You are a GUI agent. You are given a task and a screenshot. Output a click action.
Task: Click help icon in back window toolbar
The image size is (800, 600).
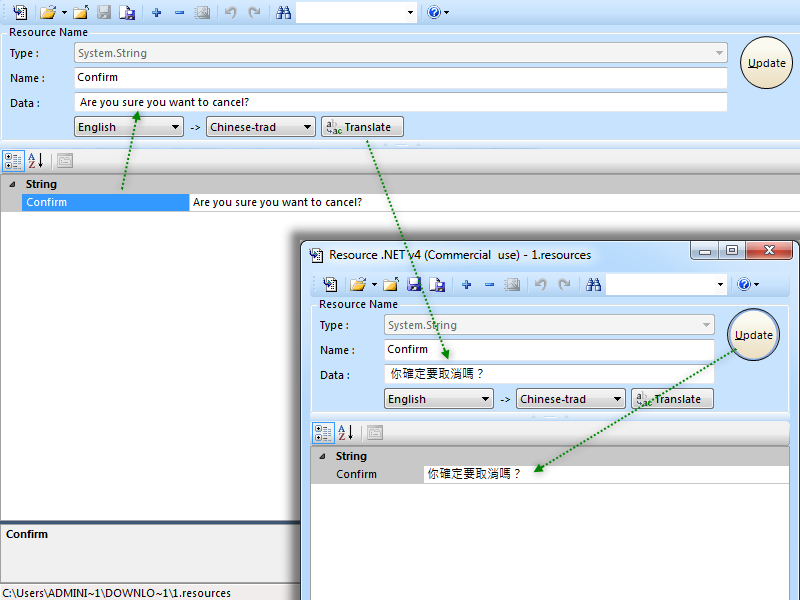tap(434, 12)
